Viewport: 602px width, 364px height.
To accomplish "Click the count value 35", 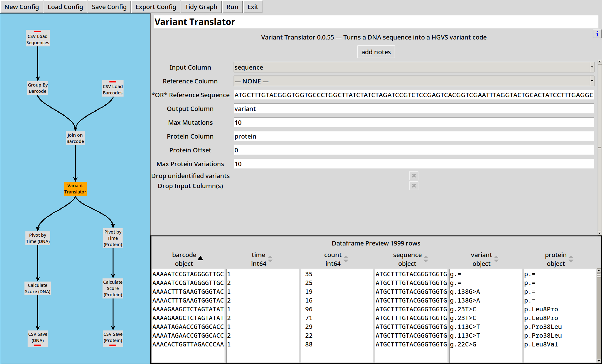I will click(309, 274).
